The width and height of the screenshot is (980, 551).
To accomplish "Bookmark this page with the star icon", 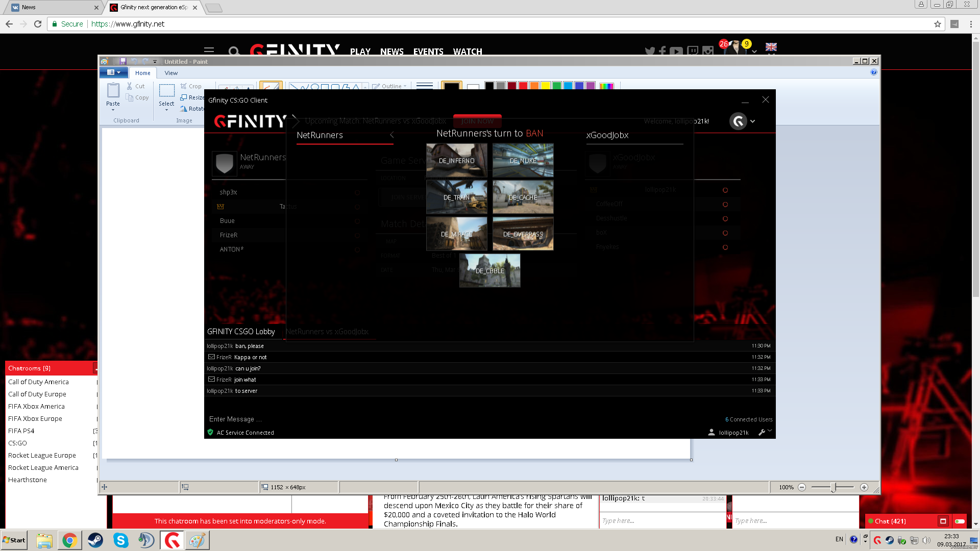I will point(937,24).
